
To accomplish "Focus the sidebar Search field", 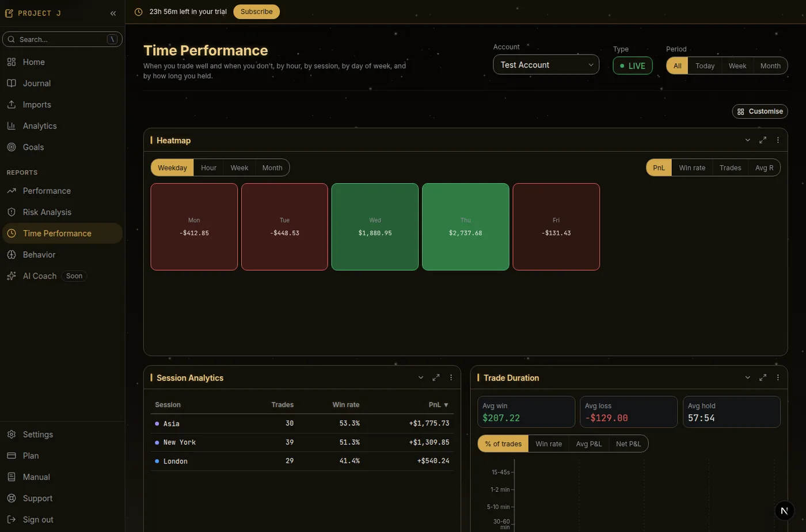I will coord(62,39).
